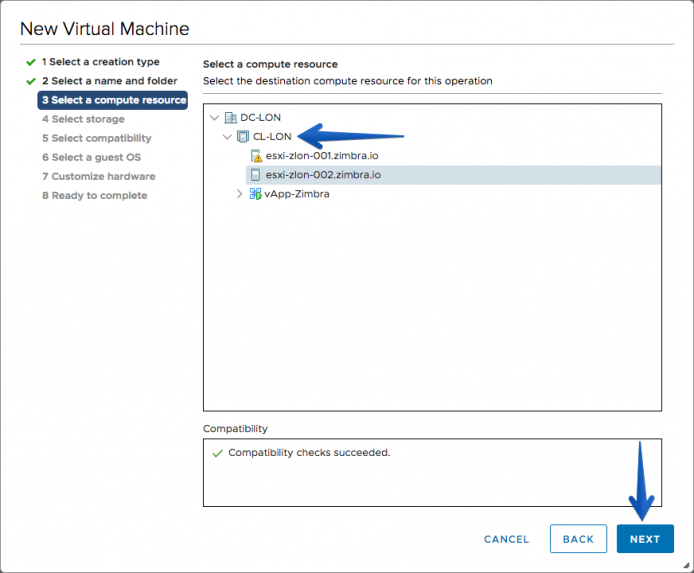Click the esxi-zlon-002 host icon

click(x=255, y=175)
